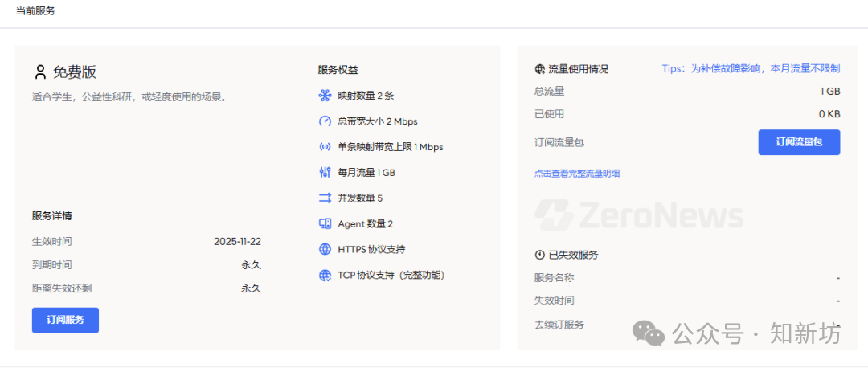
Task: Click the globe icon beside 流量使用情况
Action: coord(540,69)
